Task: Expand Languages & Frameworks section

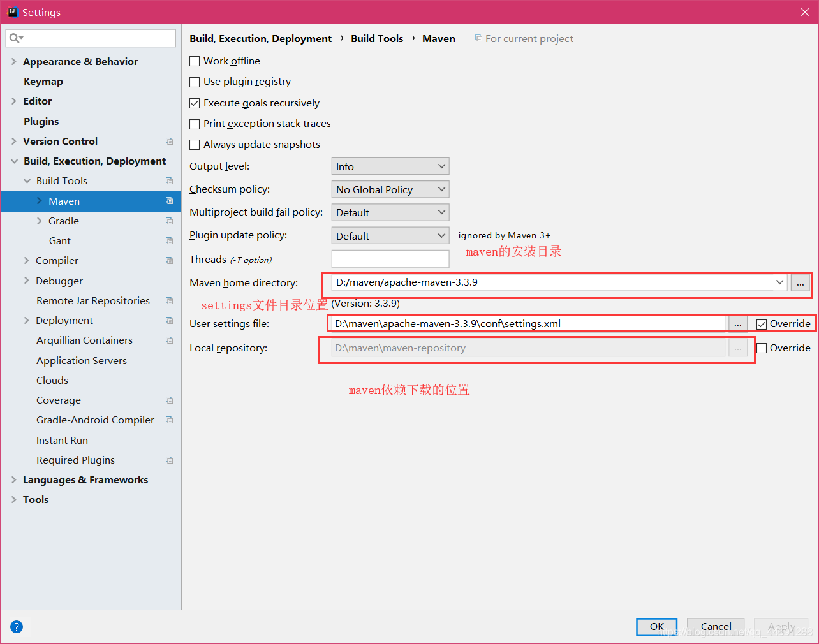Action: click(14, 479)
